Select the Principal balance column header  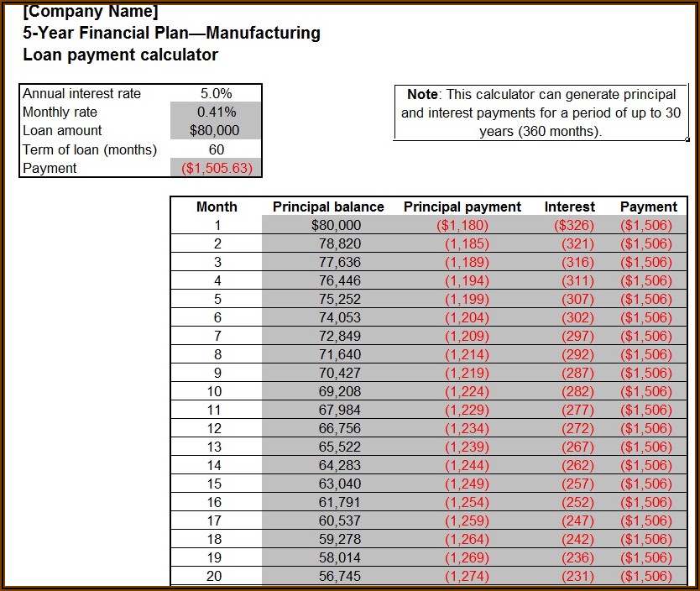(x=328, y=207)
